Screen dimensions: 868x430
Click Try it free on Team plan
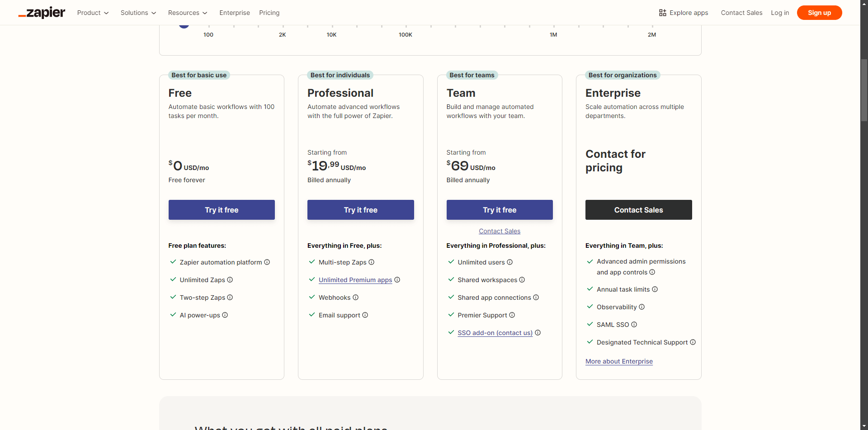[500, 210]
